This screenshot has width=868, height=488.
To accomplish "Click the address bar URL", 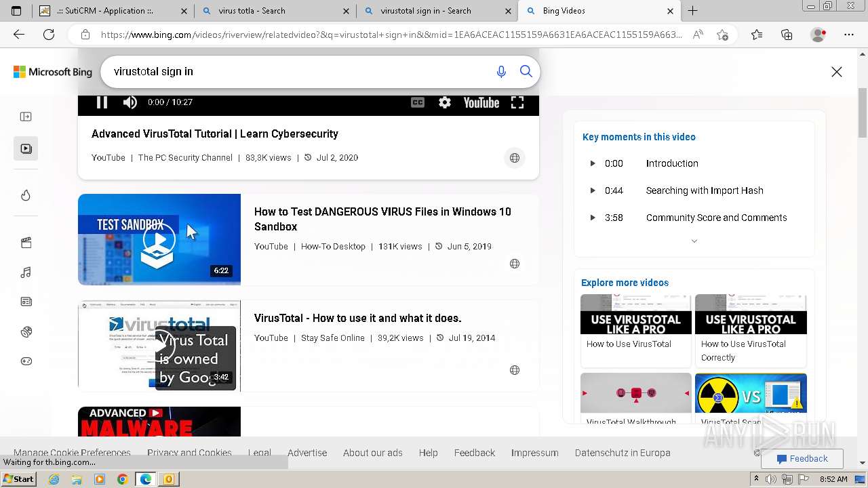I will point(391,35).
